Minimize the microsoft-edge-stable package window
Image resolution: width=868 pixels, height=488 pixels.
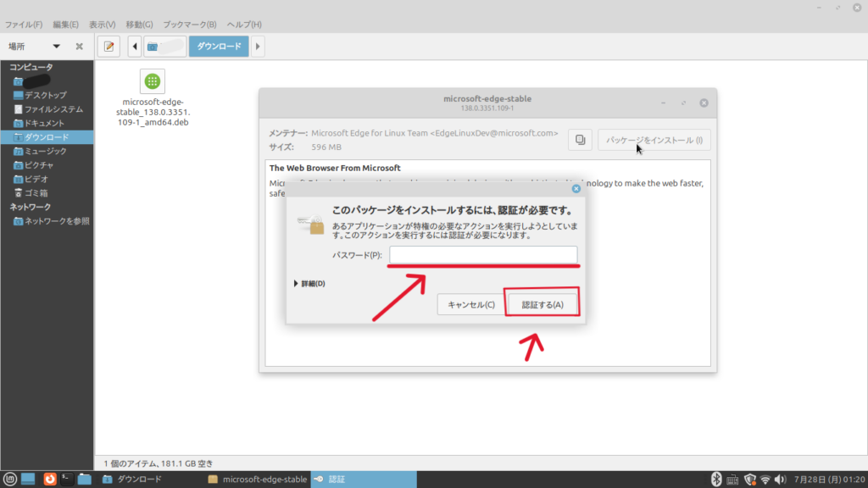pyautogui.click(x=663, y=103)
